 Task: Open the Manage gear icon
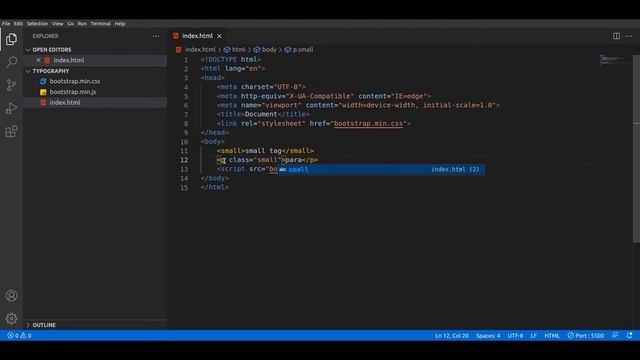click(x=11, y=318)
